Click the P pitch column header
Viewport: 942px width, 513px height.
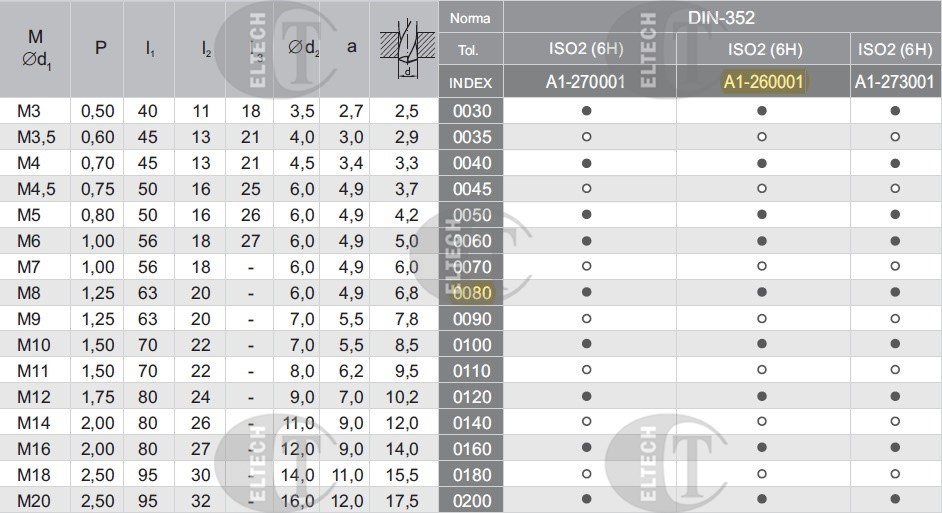101,47
